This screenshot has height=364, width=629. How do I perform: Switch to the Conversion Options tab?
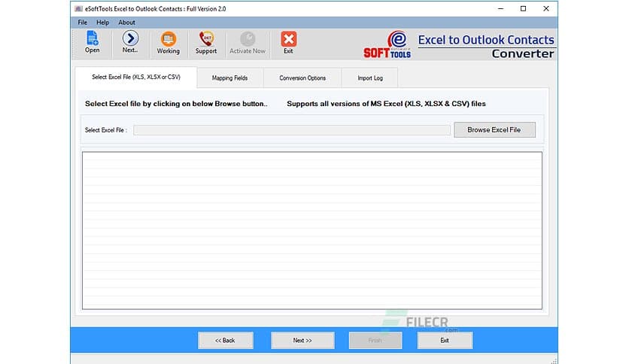click(302, 77)
